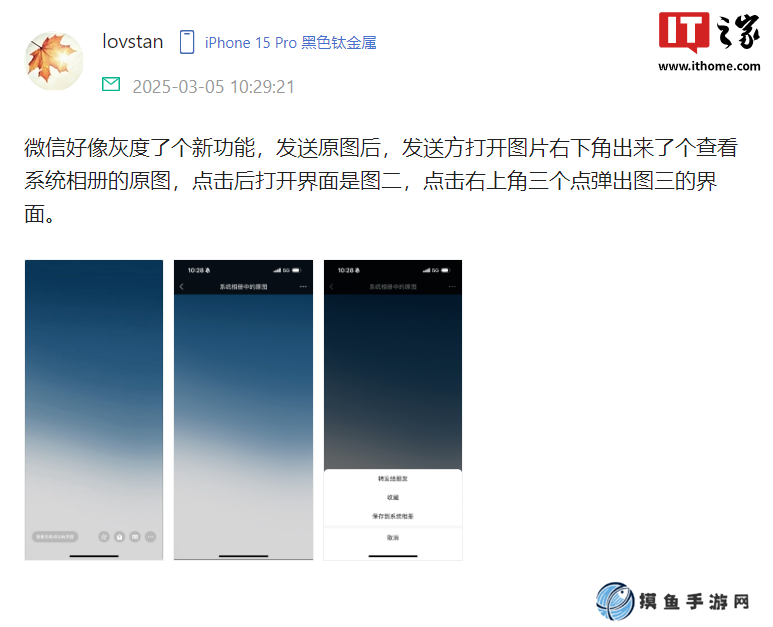Viewport: 773px width, 627px height.
Task: Select 转发给朋友 in the action sheet
Action: pyautogui.click(x=393, y=479)
